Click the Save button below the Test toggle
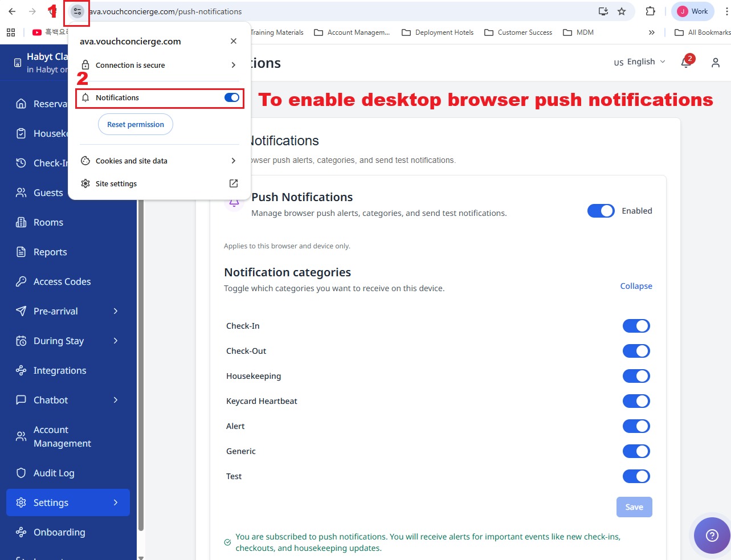Image resolution: width=731 pixels, height=560 pixels. 634,506
